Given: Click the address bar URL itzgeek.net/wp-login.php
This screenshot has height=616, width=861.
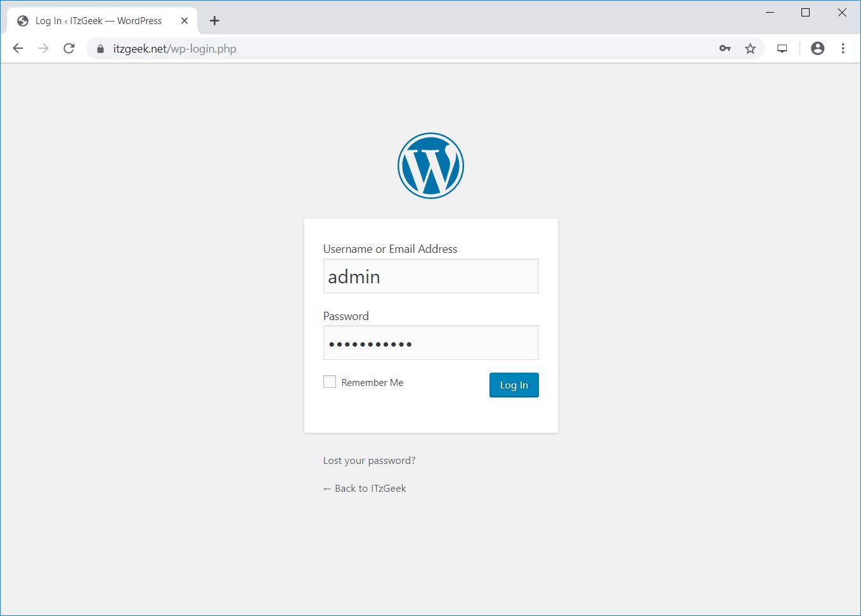Looking at the screenshot, I should click(x=174, y=49).
